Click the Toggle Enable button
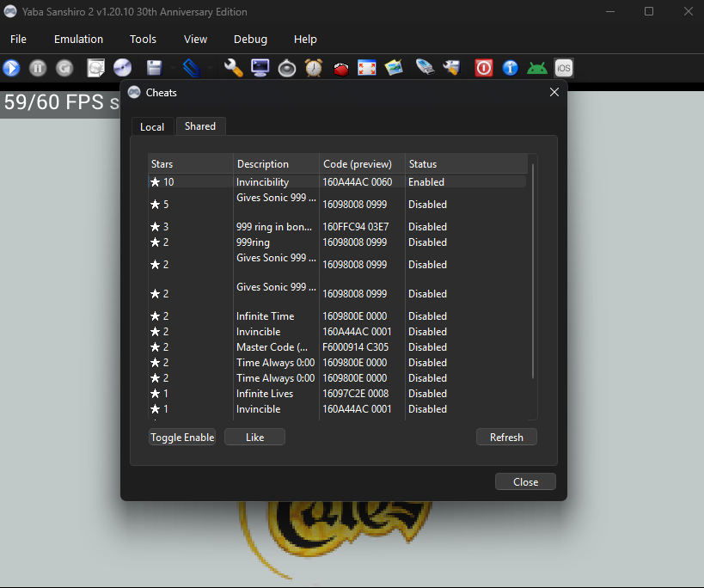704x588 pixels. click(x=182, y=438)
